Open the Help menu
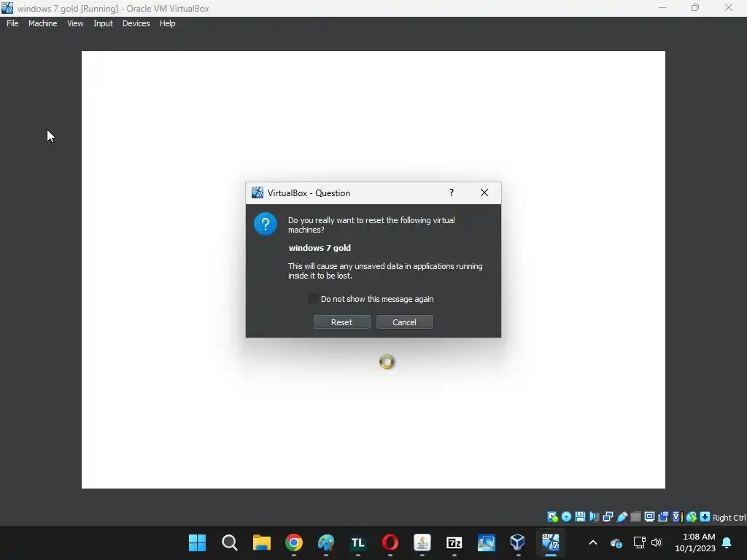The image size is (747, 560). pyautogui.click(x=167, y=23)
